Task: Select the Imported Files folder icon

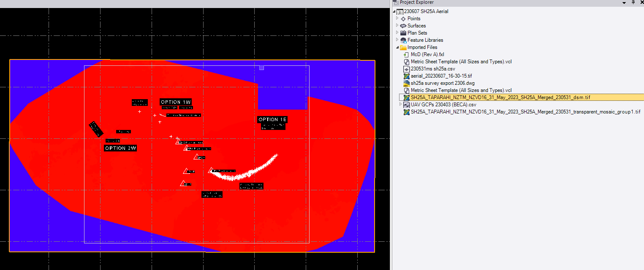Action: click(x=403, y=47)
